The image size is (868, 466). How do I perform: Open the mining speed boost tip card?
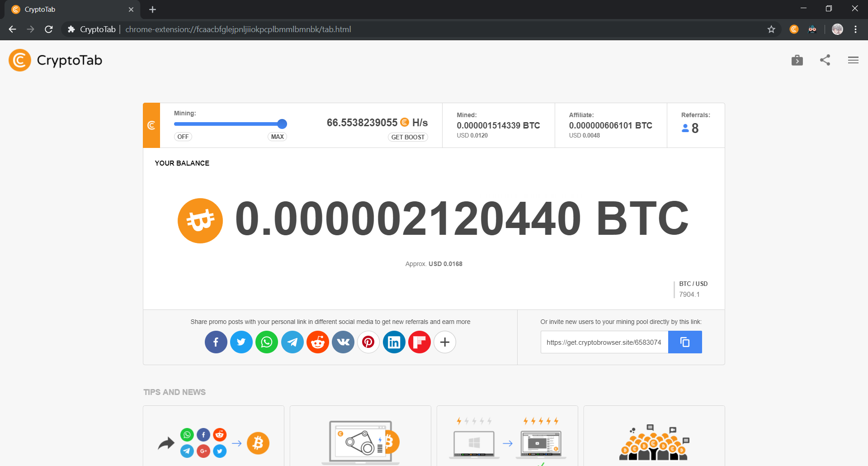[x=507, y=436]
